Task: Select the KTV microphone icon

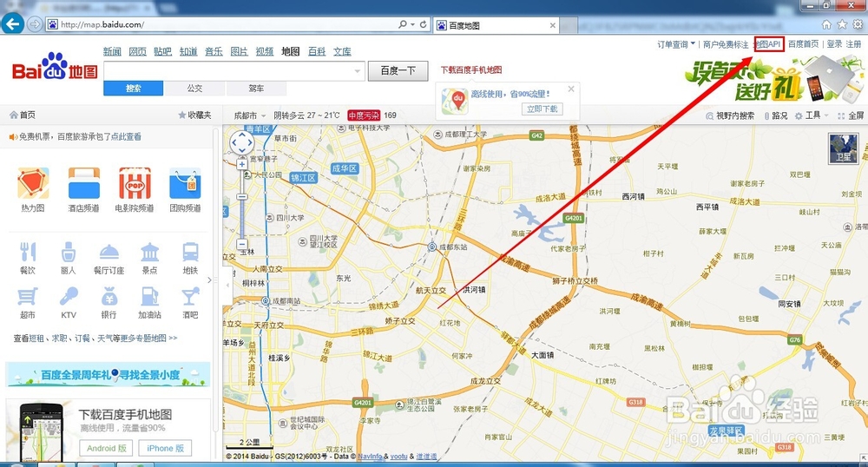Action: pos(68,297)
